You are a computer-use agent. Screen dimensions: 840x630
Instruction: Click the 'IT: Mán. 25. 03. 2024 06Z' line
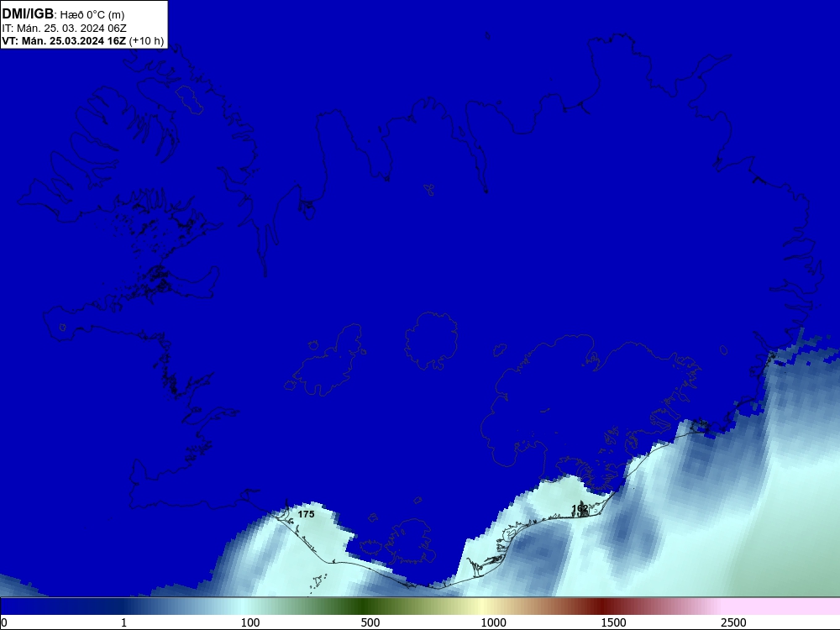[x=65, y=29]
